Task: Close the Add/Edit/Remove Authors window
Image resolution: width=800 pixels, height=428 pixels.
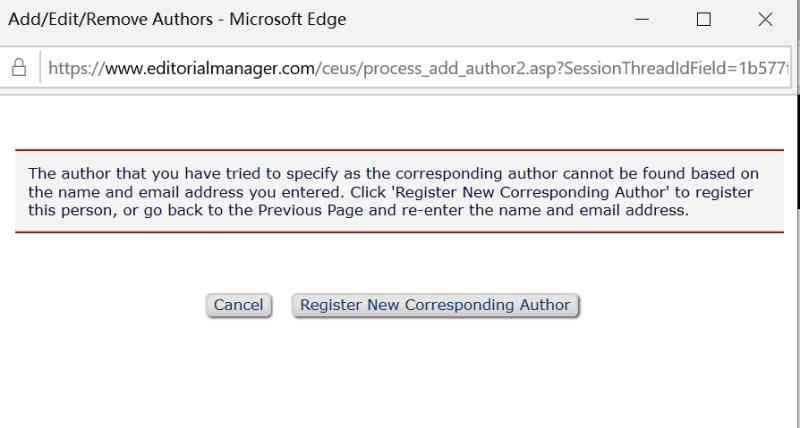Action: click(x=765, y=20)
